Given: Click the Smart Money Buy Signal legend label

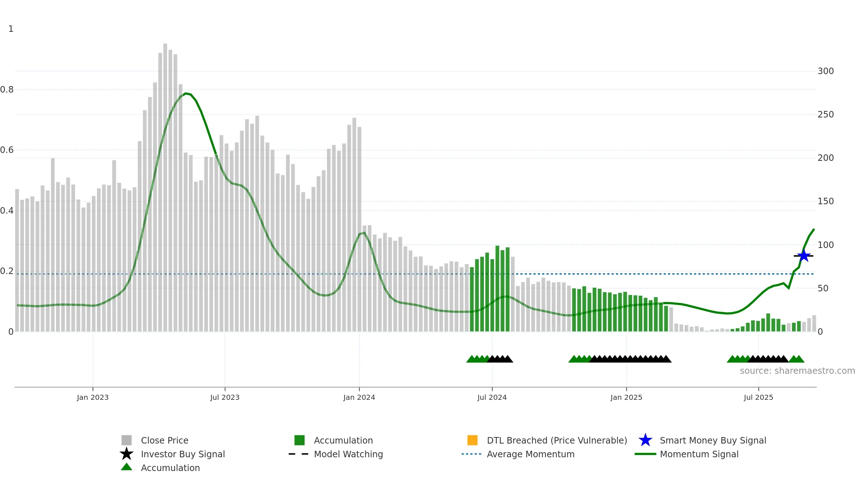Looking at the screenshot, I should coord(713,440).
